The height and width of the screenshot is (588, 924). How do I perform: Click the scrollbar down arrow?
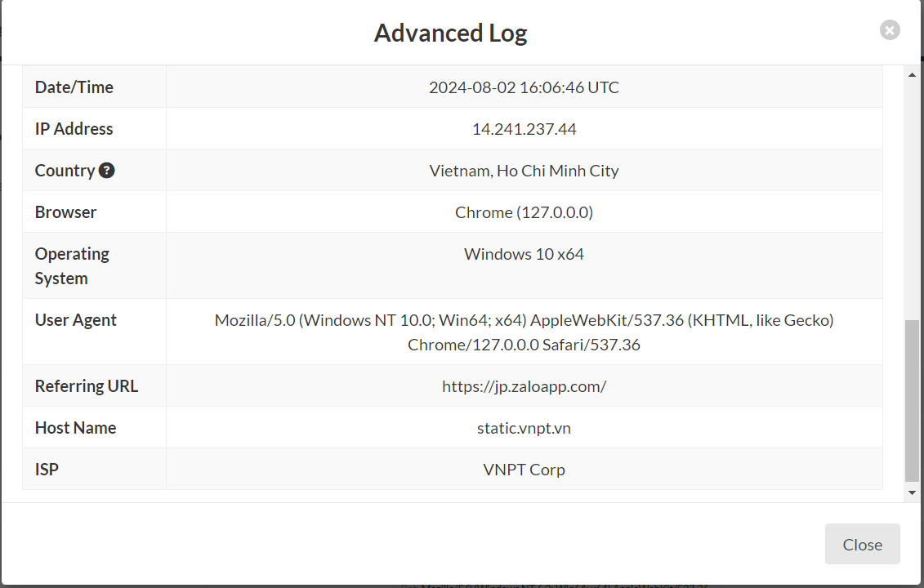click(912, 492)
